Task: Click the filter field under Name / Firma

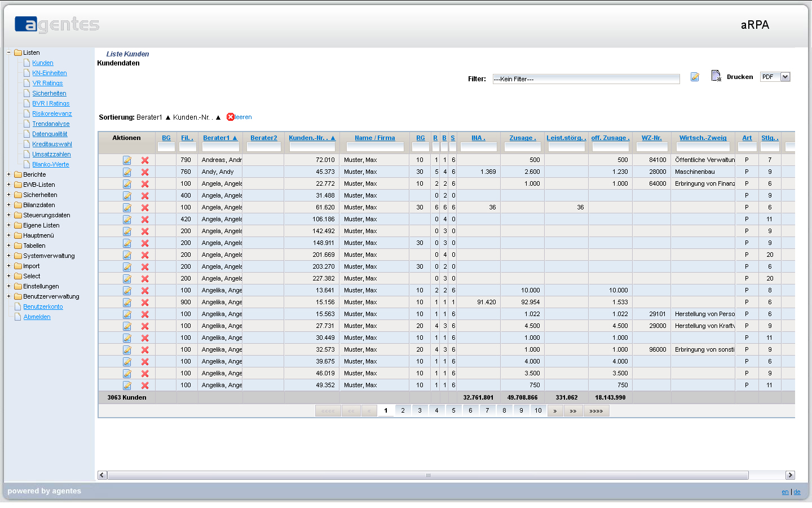Action: click(x=375, y=147)
